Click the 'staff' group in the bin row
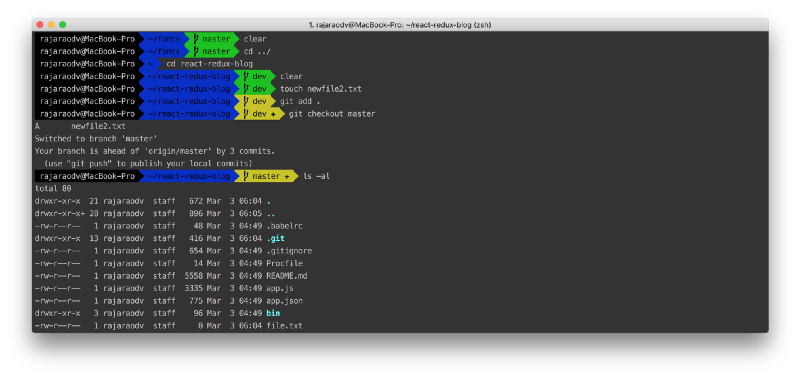The image size is (800, 378). 164,313
